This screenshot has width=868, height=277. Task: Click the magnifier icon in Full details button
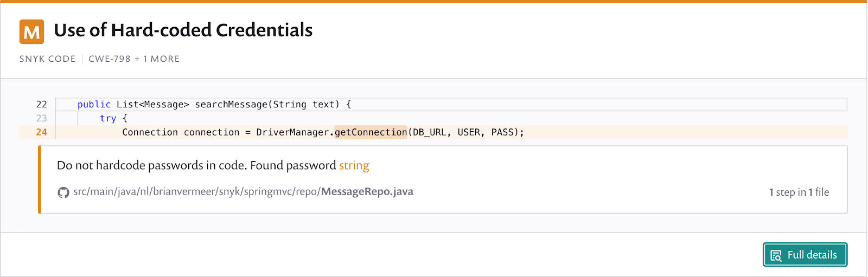tap(776, 255)
